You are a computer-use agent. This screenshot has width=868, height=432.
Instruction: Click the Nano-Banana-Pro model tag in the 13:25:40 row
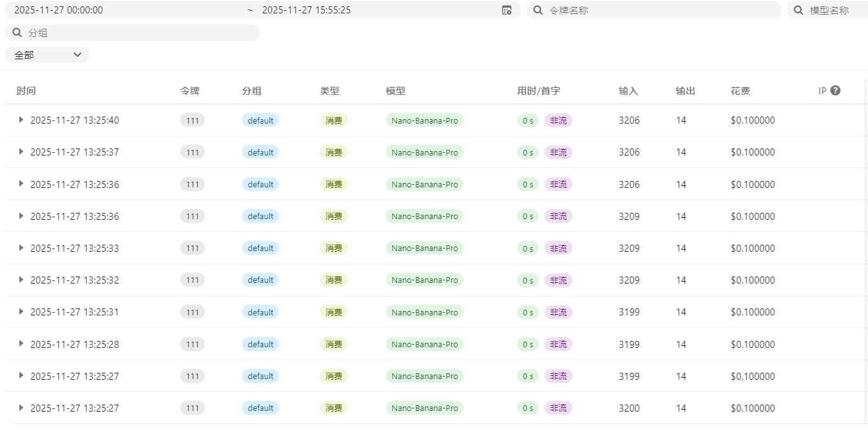tap(425, 120)
